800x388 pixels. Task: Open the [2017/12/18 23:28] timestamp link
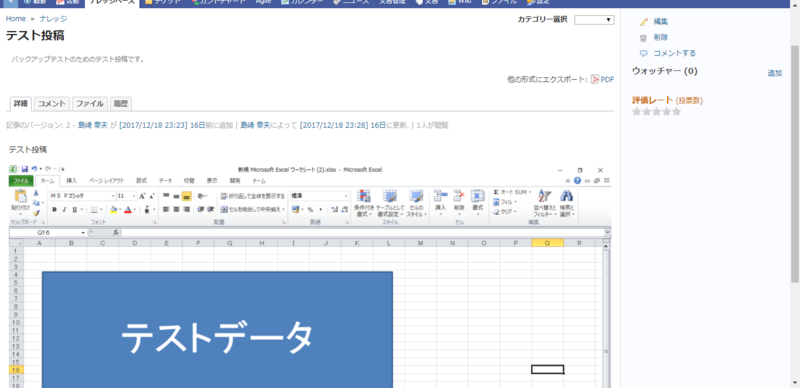(x=335, y=125)
